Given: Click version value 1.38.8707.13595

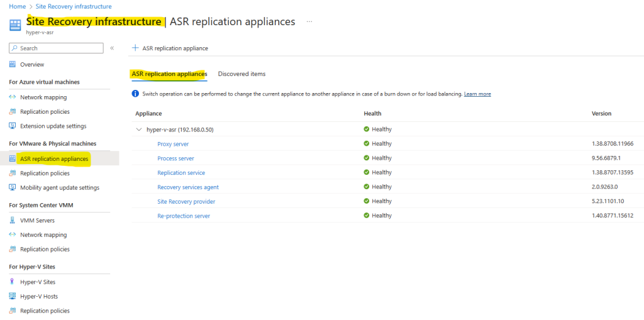Looking at the screenshot, I should click(613, 172).
